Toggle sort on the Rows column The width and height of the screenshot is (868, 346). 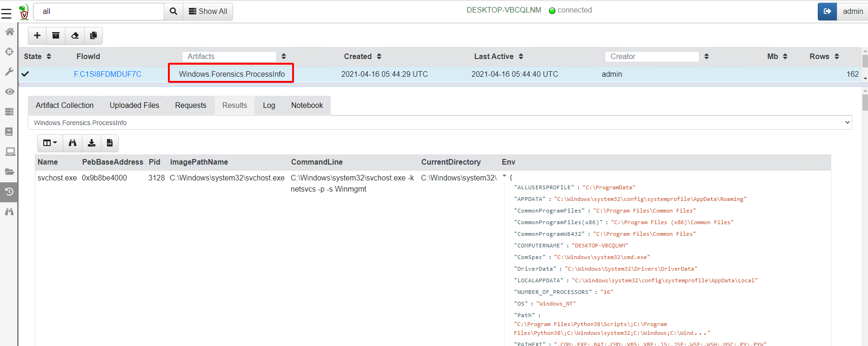(x=837, y=57)
